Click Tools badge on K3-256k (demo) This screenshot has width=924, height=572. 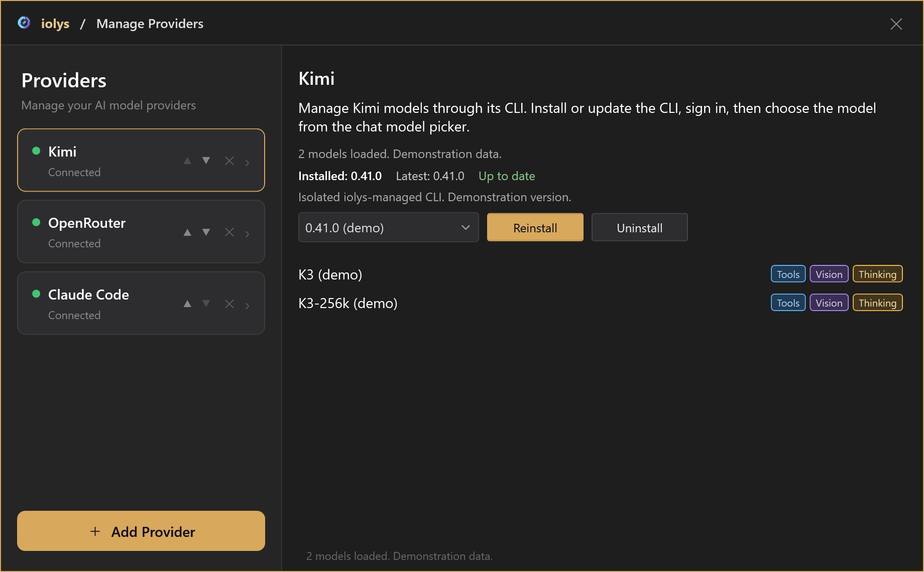788,303
